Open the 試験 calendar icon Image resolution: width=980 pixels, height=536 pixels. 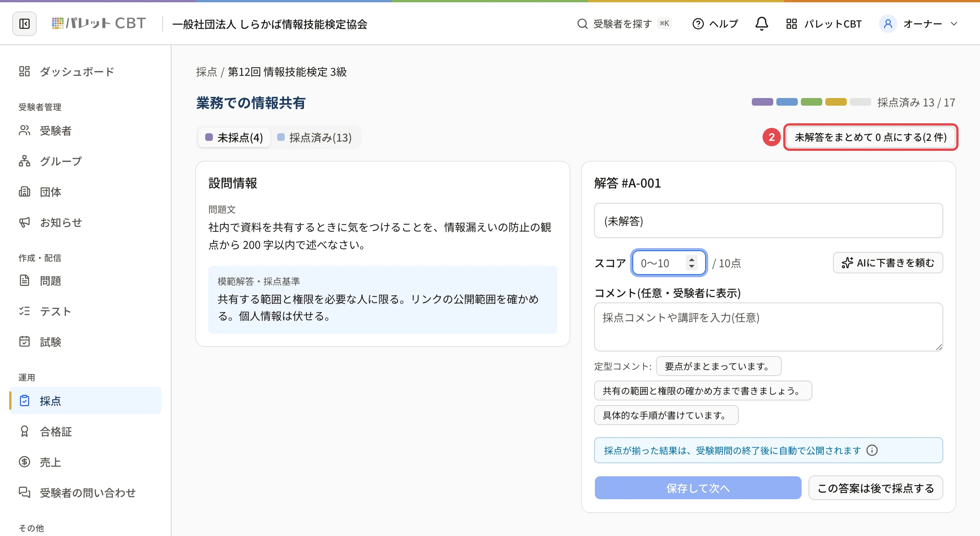click(24, 342)
